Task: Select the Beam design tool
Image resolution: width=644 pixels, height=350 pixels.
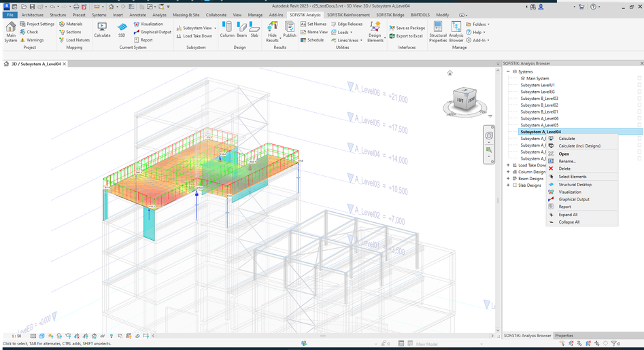Action: click(x=241, y=30)
